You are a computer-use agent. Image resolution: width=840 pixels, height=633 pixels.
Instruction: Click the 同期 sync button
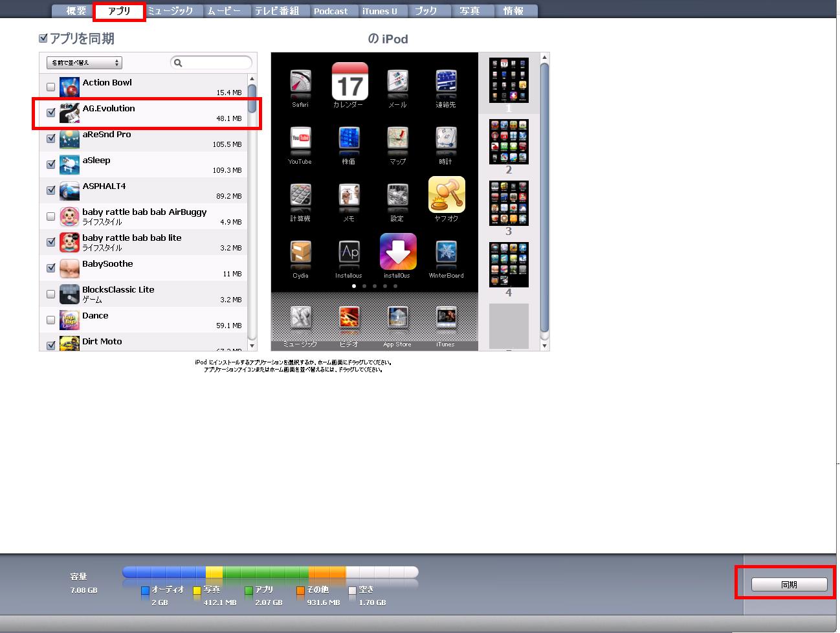tap(789, 584)
